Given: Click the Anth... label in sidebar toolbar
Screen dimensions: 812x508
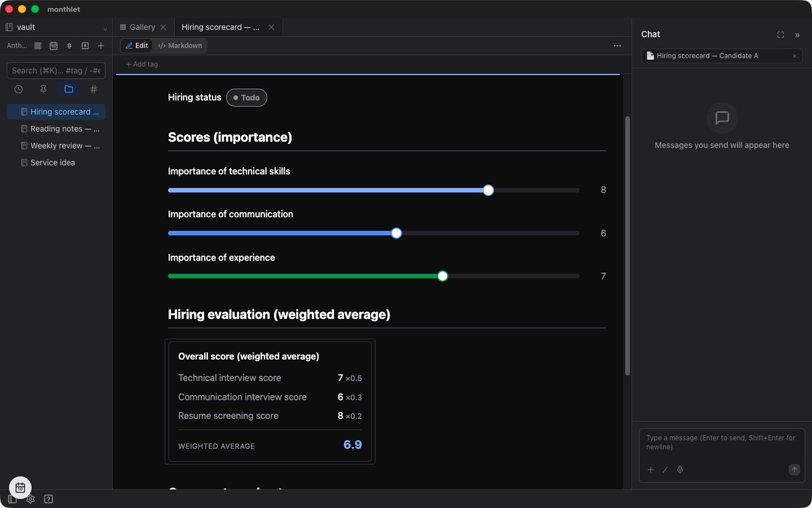Looking at the screenshot, I should click(17, 46).
